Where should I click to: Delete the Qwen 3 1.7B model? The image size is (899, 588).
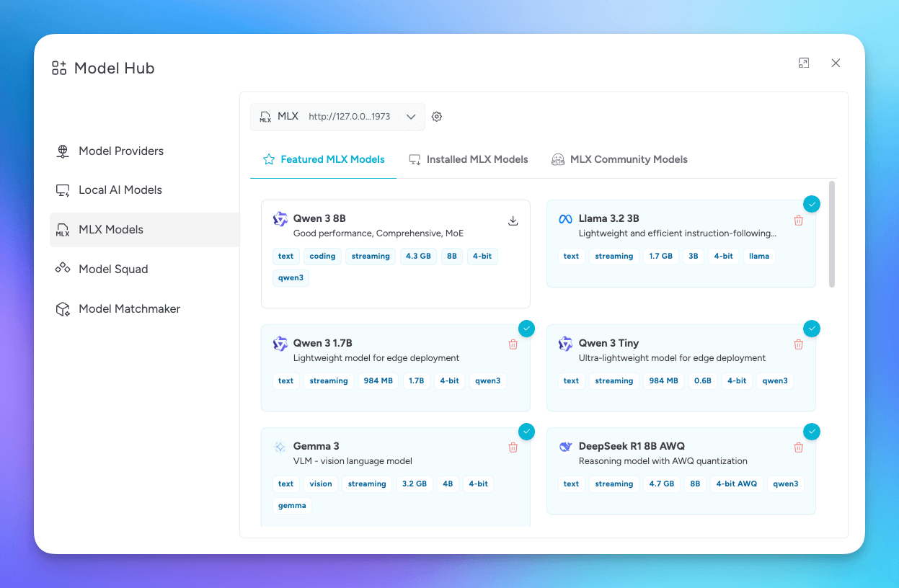513,344
